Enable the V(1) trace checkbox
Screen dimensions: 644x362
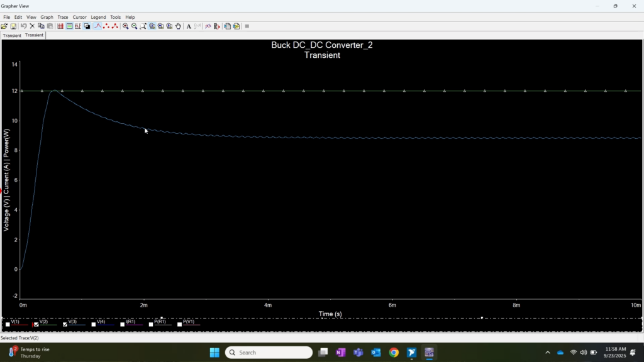click(x=8, y=325)
